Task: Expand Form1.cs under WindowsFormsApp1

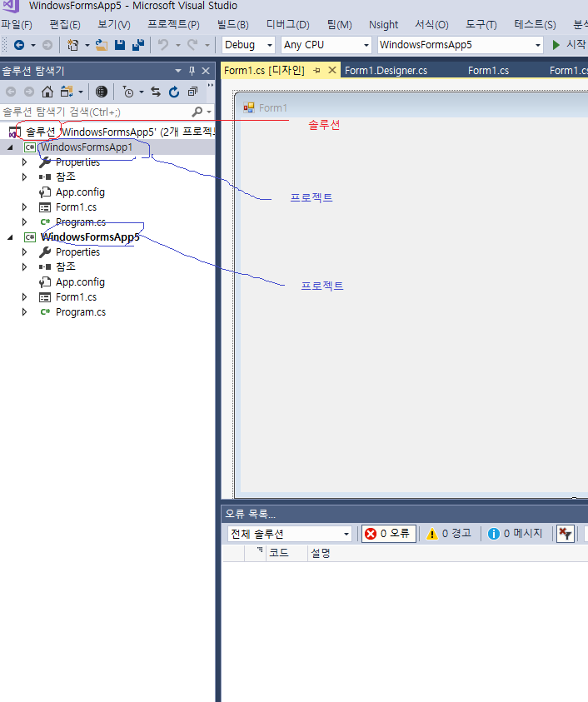Action: [x=24, y=207]
